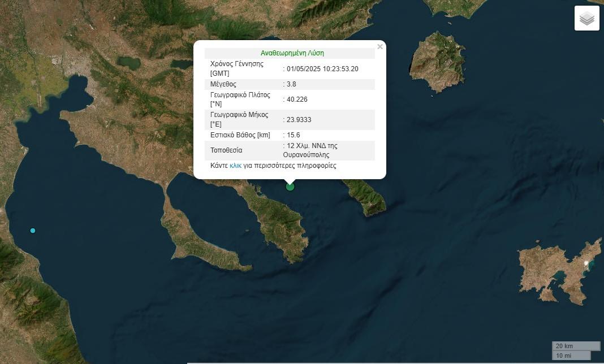The height and width of the screenshot is (364, 604).
Task: Click the 'Γεωγραφικό Πλάτος [°N]' label
Action: tap(240, 99)
